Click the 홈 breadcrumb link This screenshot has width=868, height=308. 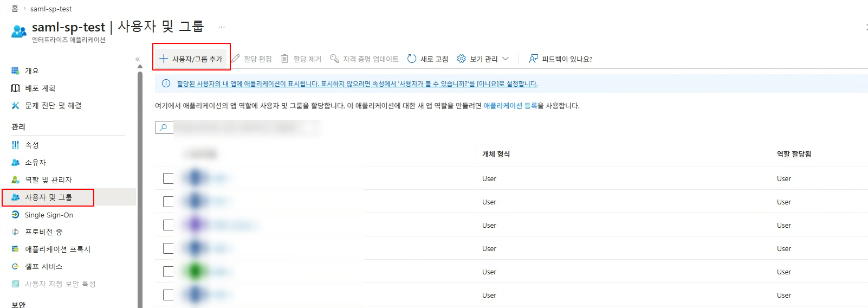(15, 9)
